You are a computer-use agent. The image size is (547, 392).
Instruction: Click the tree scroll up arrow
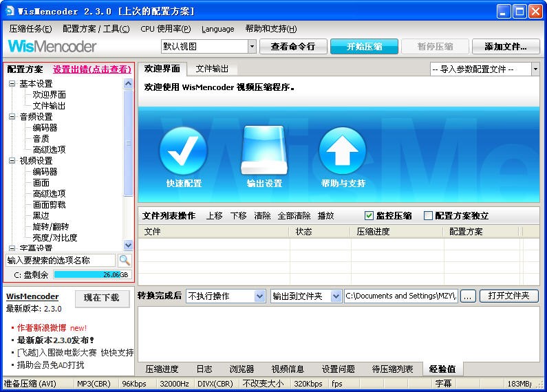[x=128, y=84]
